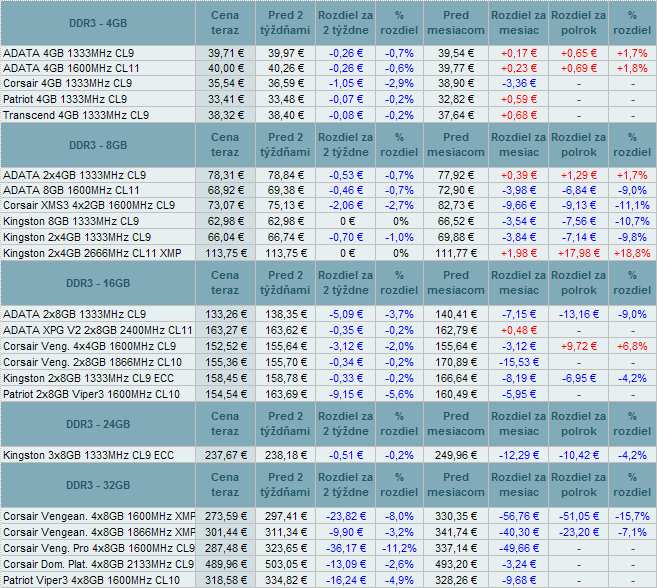This screenshot has height=588, width=657.
Task: Click the -9,66 € monthly difference cell
Action: 519,205
